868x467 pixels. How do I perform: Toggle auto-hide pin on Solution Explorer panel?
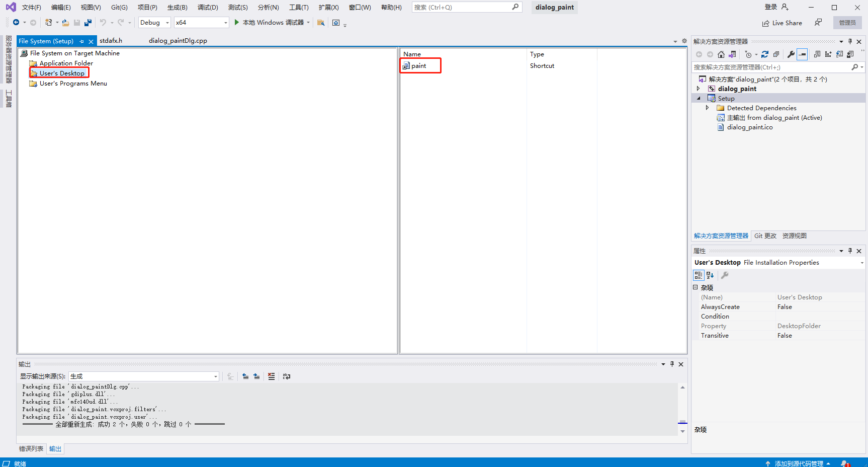click(x=850, y=41)
